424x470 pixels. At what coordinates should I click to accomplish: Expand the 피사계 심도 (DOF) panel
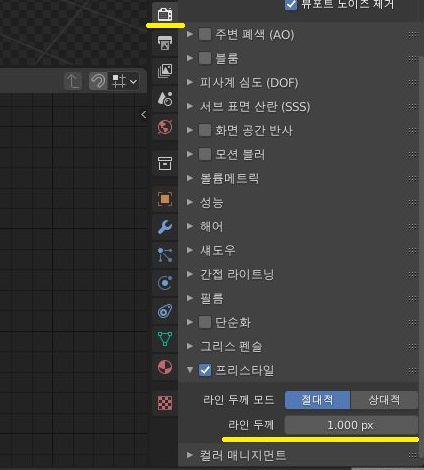pos(190,82)
